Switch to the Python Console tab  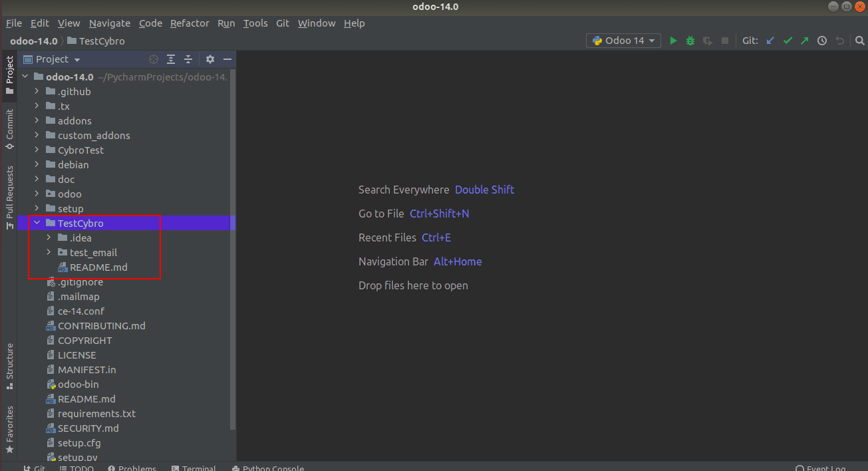coord(267,466)
